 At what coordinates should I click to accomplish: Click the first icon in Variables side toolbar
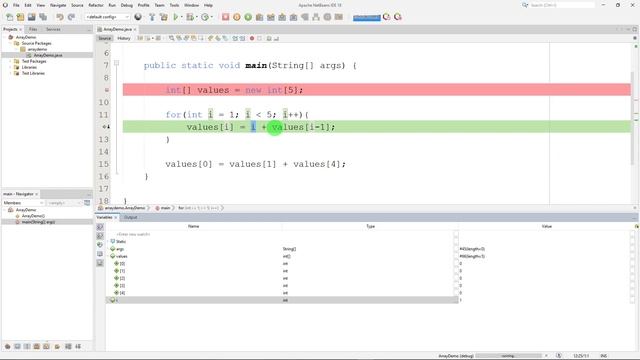pyautogui.click(x=100, y=227)
